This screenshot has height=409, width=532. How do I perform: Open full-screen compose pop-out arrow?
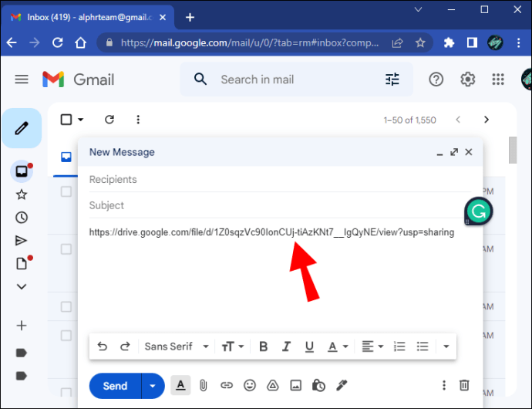tap(454, 152)
